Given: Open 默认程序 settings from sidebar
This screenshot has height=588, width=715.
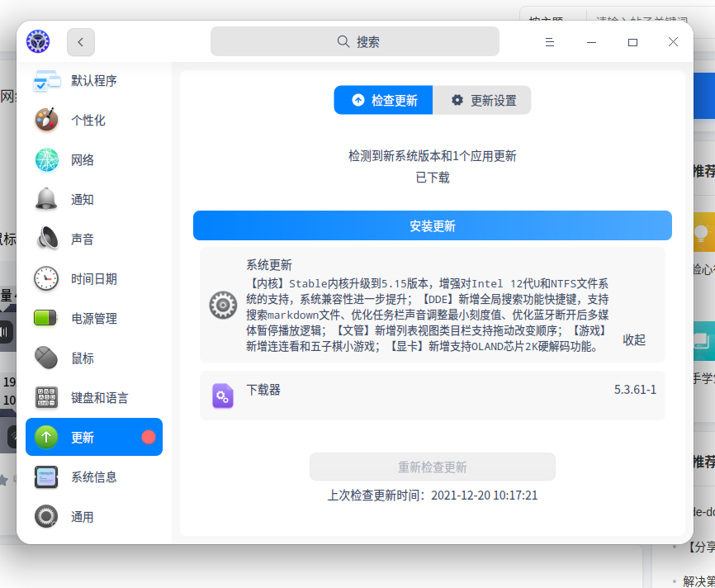Looking at the screenshot, I should [93, 81].
